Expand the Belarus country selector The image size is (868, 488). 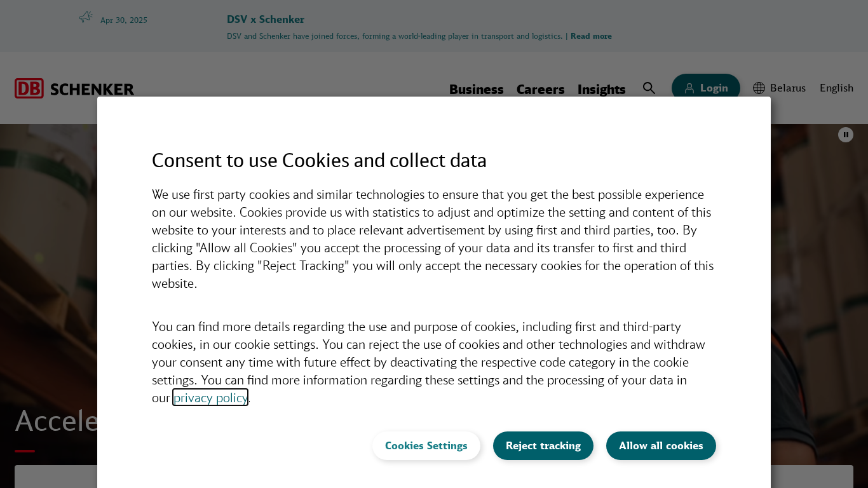[787, 88]
